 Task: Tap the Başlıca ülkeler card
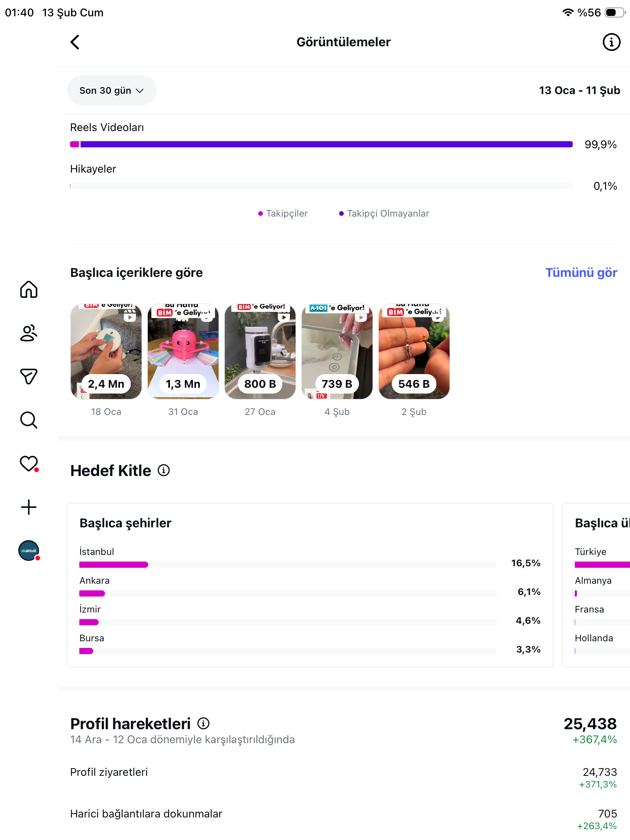coord(596,585)
